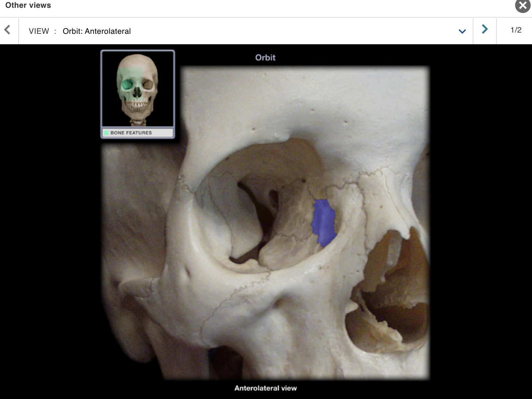Click the close X icon at top right
The height and width of the screenshot is (399, 532).
click(x=522, y=6)
